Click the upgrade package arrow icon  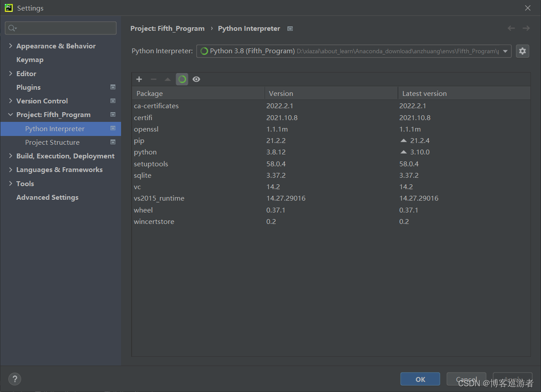[x=168, y=79]
